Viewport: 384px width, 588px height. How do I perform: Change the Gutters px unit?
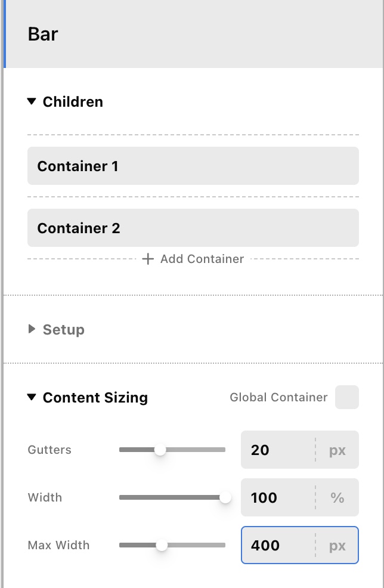[x=337, y=450]
